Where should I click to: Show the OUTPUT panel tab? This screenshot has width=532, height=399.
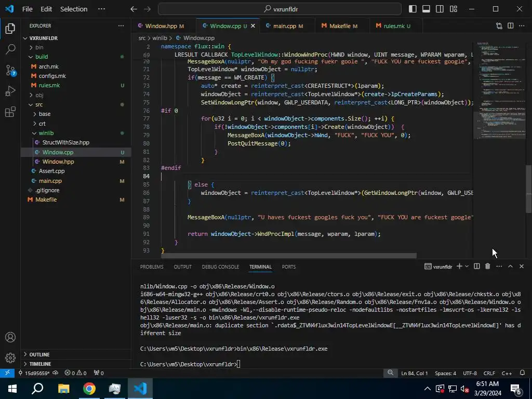(182, 267)
